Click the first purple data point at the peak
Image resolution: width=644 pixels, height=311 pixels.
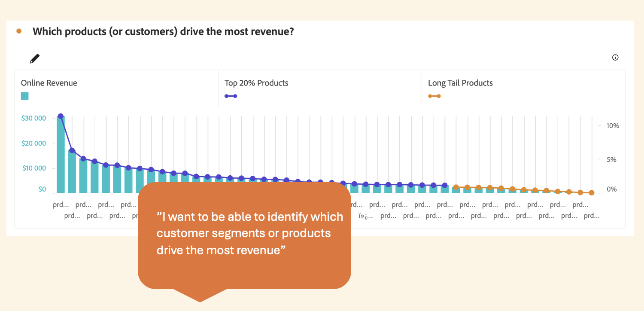(x=61, y=116)
